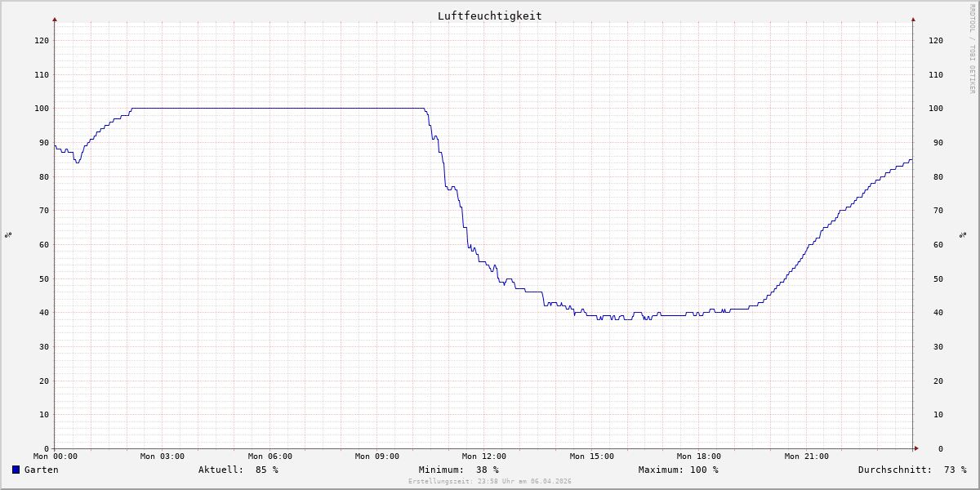Select the Luftfeuchtigkeit chart title
This screenshot has height=490, width=980.
coord(489,16)
